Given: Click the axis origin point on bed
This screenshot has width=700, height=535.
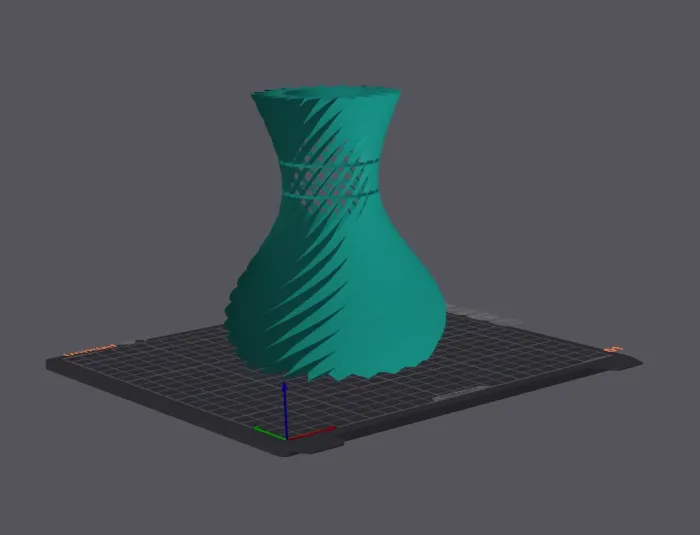Looking at the screenshot, I should 286,438.
